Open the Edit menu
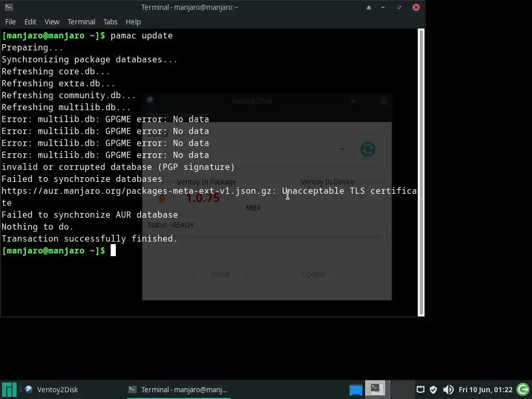 click(x=30, y=22)
